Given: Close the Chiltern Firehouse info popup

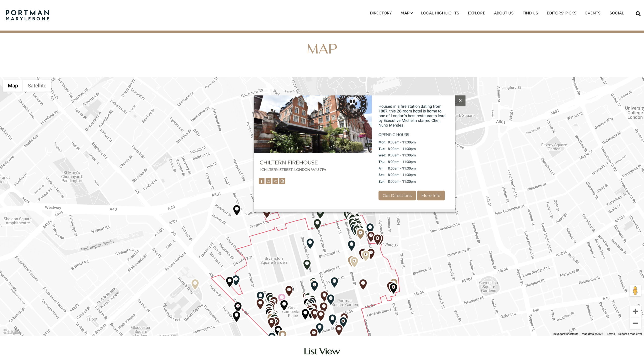Looking at the screenshot, I should [x=460, y=101].
